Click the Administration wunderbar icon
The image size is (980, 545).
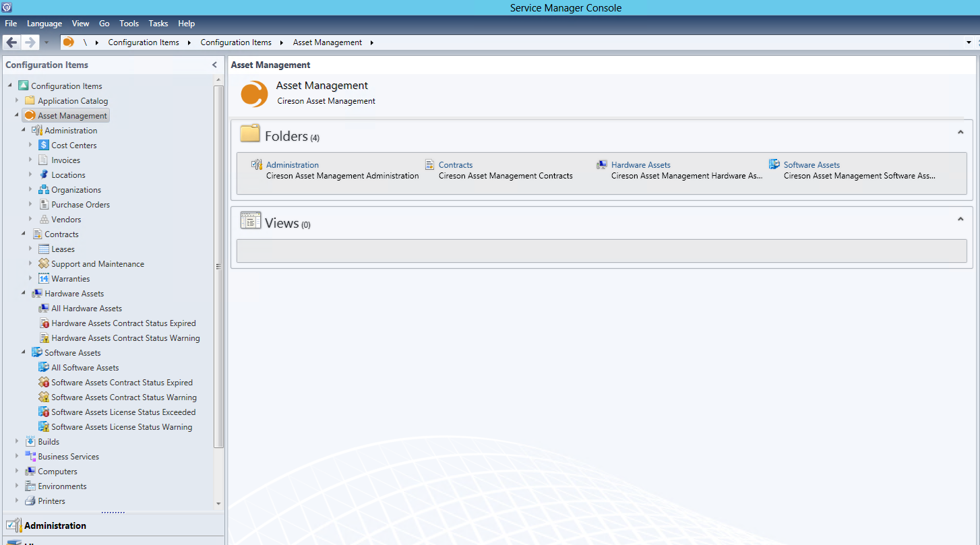click(x=13, y=525)
